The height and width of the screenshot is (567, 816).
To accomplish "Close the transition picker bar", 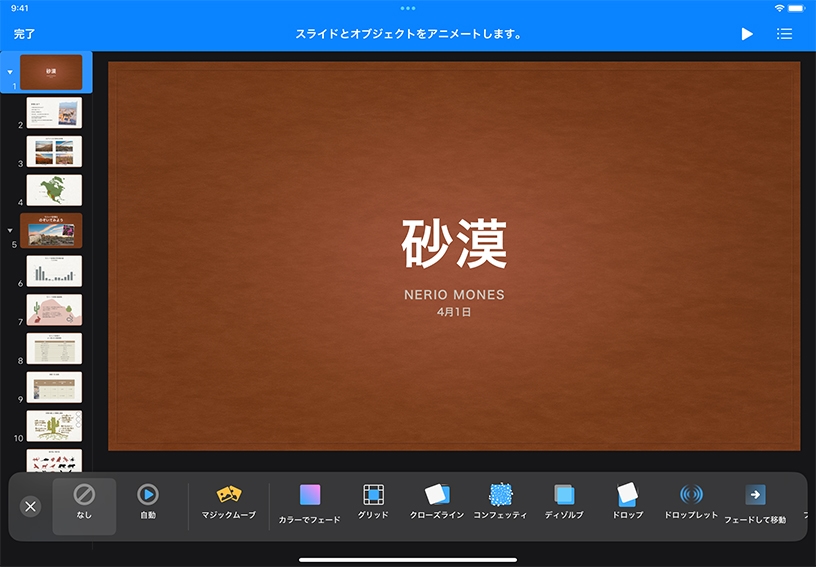I will (30, 506).
